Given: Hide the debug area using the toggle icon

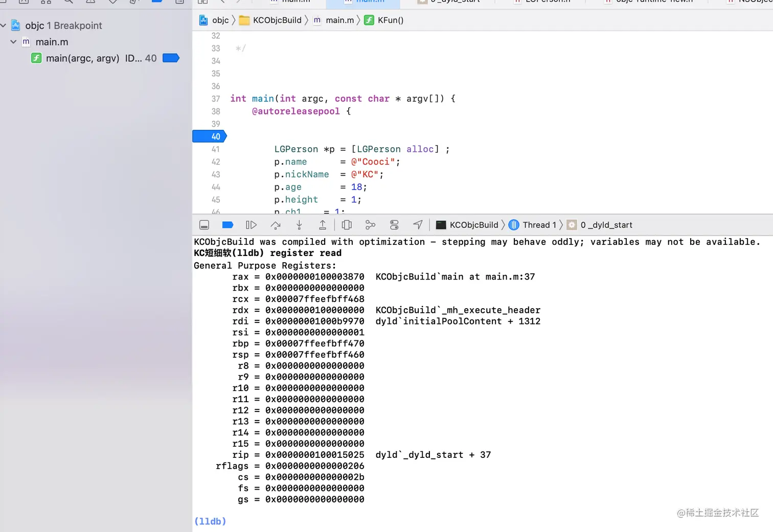Looking at the screenshot, I should point(204,225).
